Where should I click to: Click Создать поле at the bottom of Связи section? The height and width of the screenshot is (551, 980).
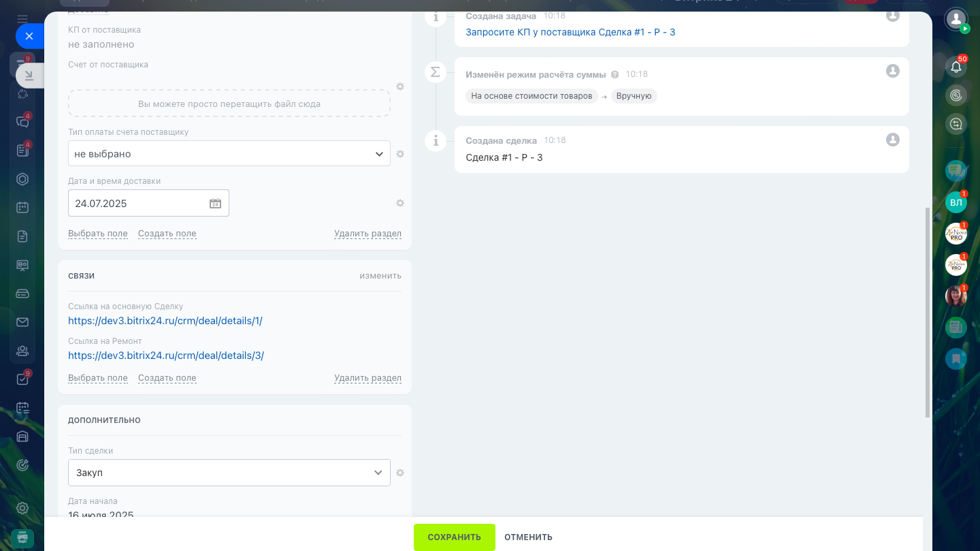click(167, 378)
